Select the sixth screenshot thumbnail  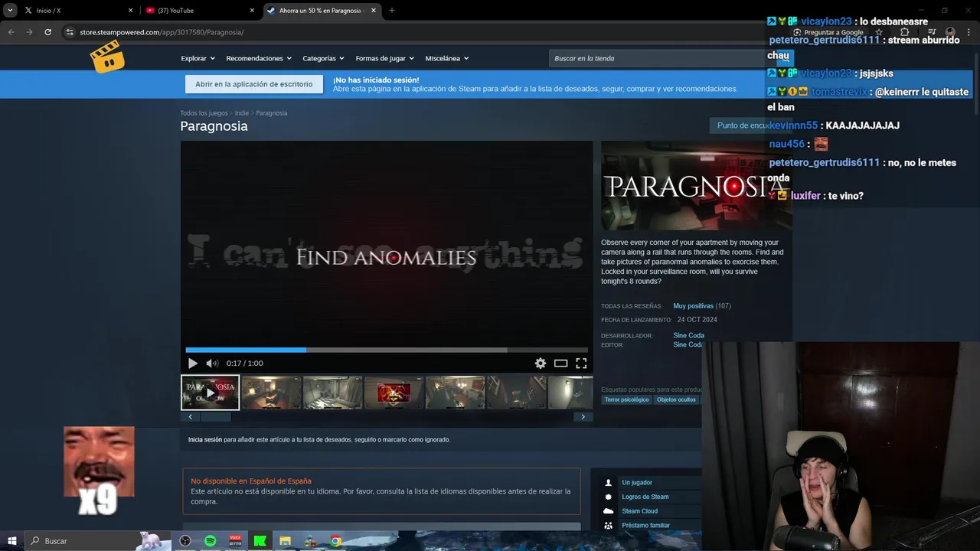click(x=517, y=393)
